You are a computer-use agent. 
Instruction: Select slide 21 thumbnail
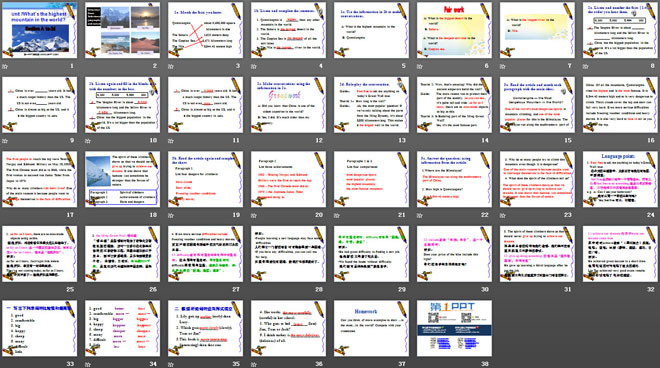click(371, 179)
